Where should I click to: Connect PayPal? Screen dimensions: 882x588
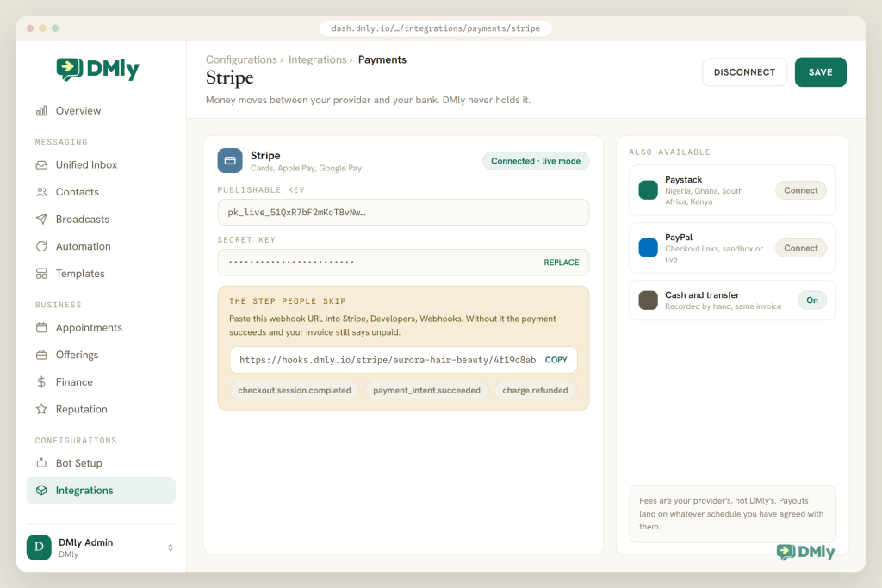click(800, 248)
